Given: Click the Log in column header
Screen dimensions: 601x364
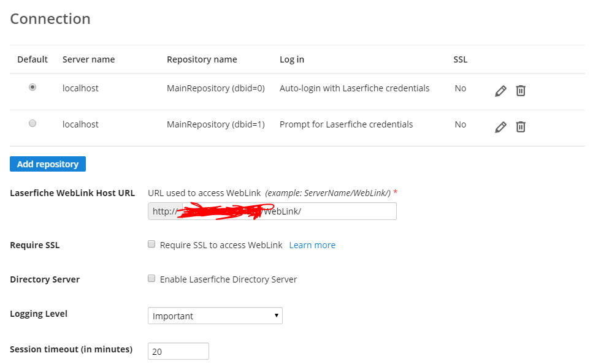Looking at the screenshot, I should click(x=292, y=59).
